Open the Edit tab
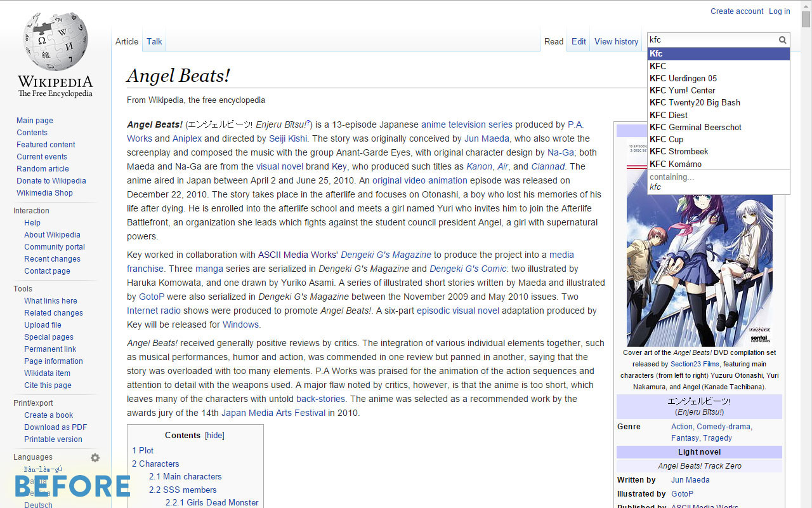812x508 pixels. click(579, 41)
